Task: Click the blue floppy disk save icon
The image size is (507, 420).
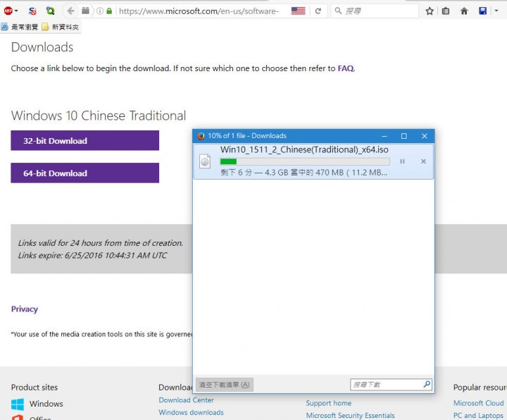Action: pos(483,11)
